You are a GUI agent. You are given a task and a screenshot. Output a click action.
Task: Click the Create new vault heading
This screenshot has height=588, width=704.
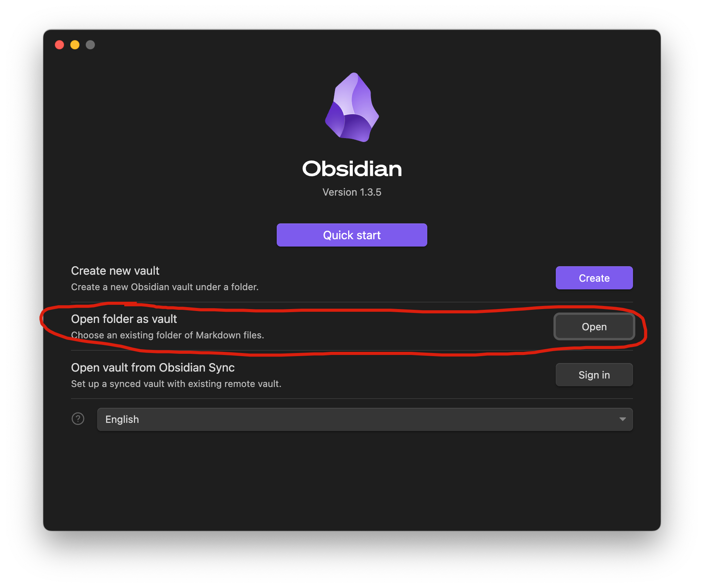tap(115, 271)
